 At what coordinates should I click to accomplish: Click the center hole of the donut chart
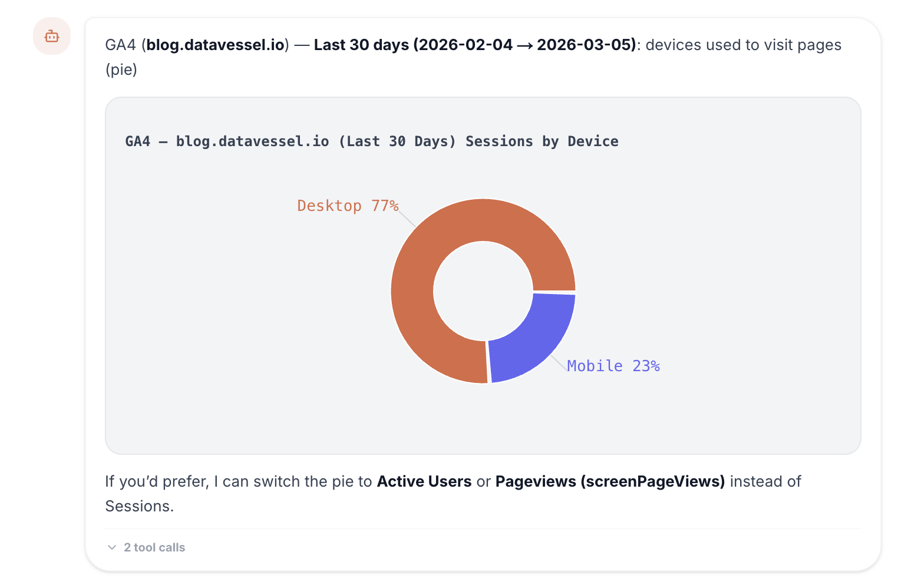click(x=483, y=291)
